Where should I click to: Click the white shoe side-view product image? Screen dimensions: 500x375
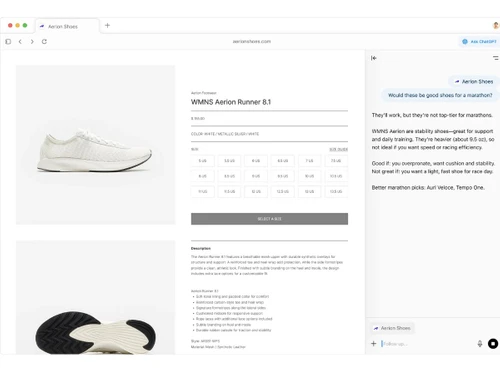point(95,145)
